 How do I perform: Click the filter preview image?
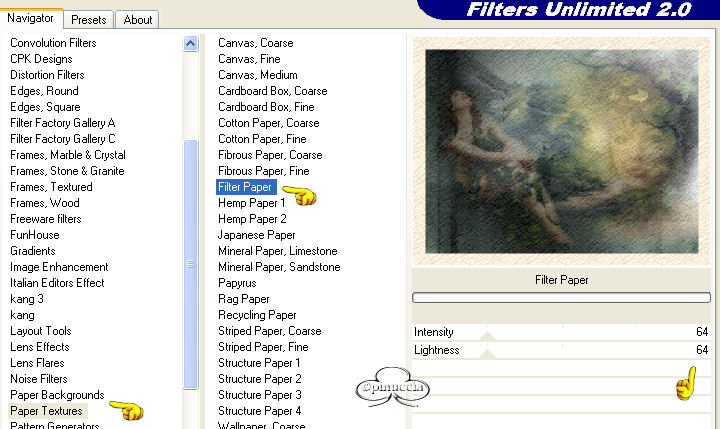pos(561,151)
